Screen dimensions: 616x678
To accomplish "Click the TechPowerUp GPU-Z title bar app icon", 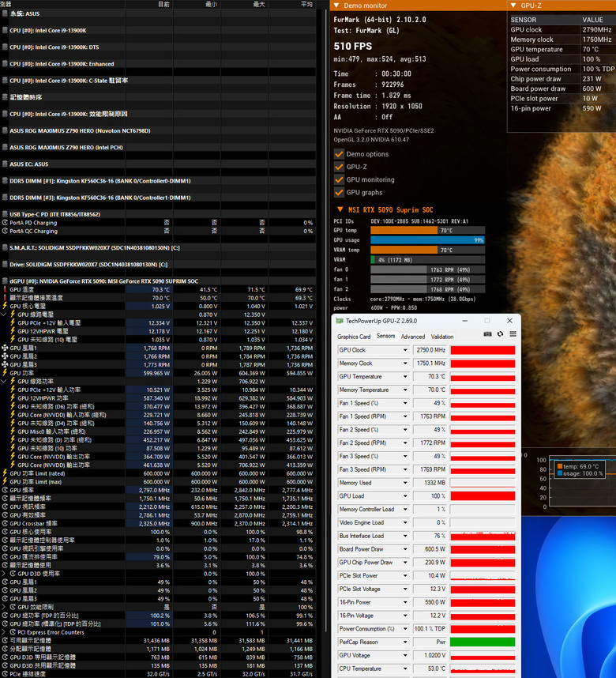I will (340, 321).
